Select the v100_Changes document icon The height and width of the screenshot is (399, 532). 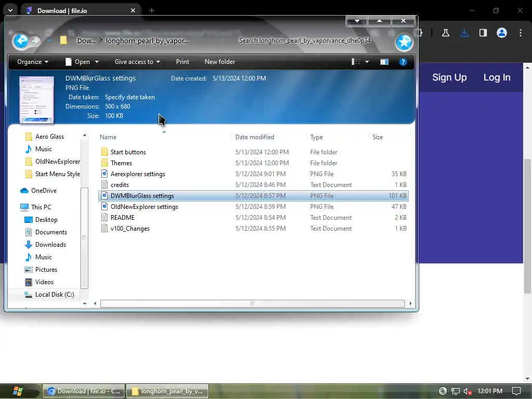point(104,229)
